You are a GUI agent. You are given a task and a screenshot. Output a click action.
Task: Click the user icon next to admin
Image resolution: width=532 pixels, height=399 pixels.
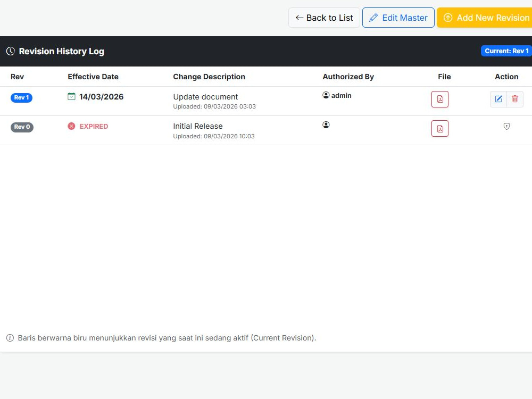[326, 95]
